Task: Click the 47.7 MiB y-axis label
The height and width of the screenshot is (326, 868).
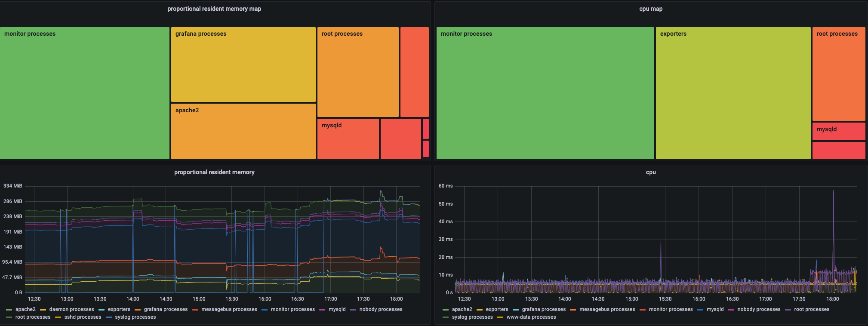Action: pyautogui.click(x=12, y=277)
